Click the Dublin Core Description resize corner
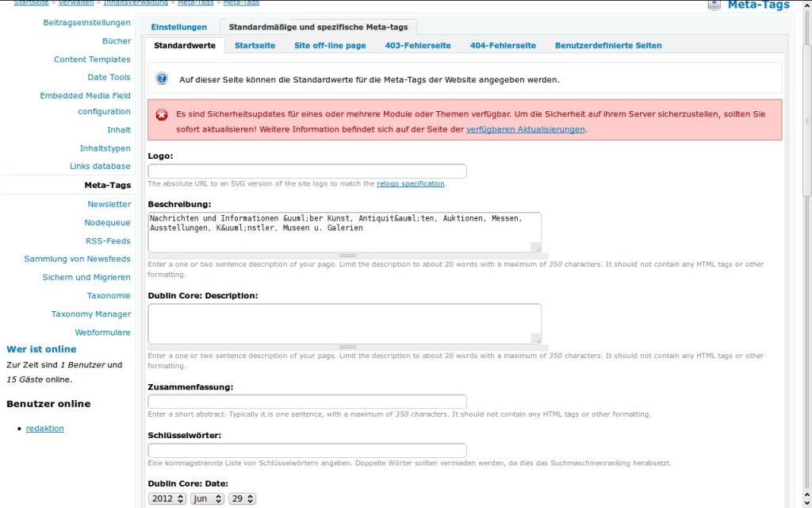The width and height of the screenshot is (812, 508). pyautogui.click(x=536, y=338)
